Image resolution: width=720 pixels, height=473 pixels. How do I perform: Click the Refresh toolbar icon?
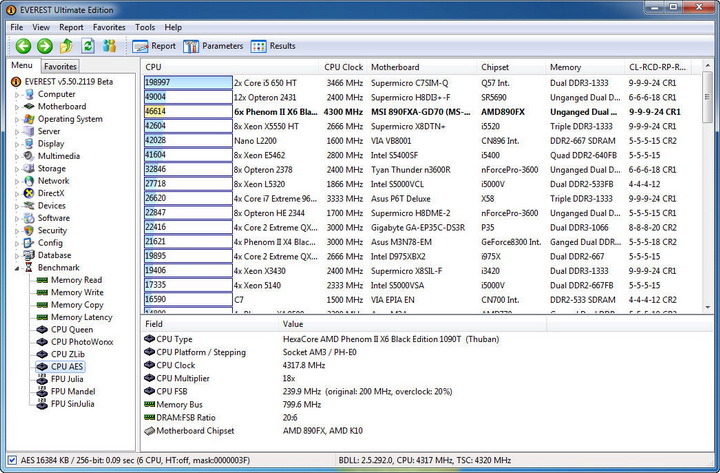tap(88, 46)
